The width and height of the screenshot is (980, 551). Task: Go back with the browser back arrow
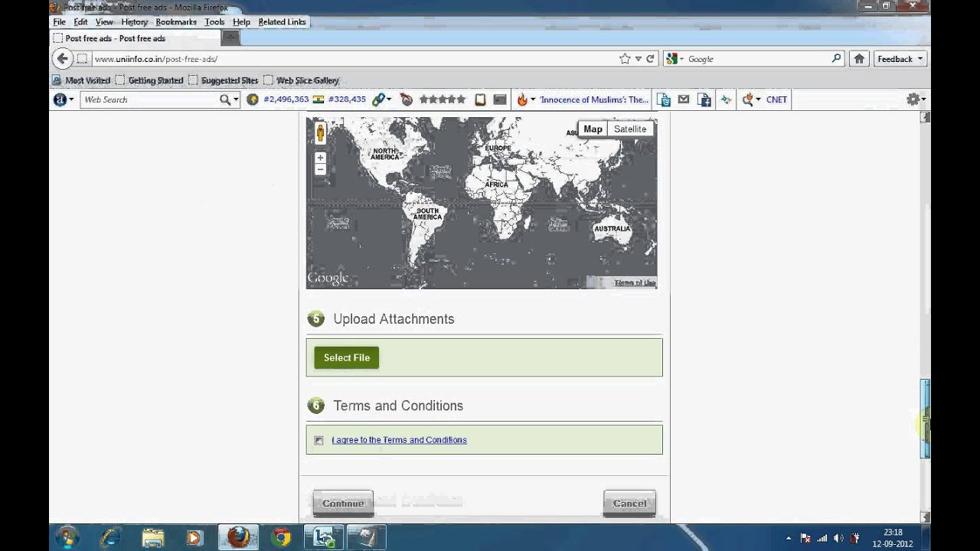(x=63, y=59)
